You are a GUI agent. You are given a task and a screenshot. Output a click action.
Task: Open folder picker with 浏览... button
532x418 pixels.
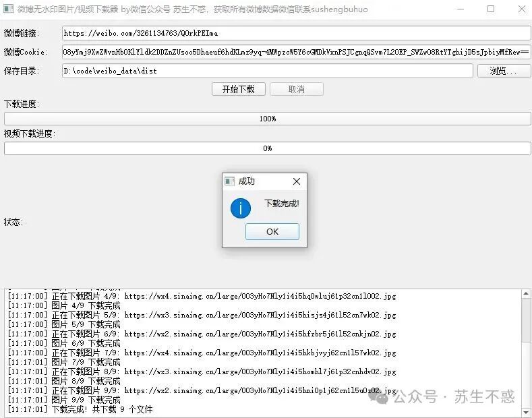(504, 71)
